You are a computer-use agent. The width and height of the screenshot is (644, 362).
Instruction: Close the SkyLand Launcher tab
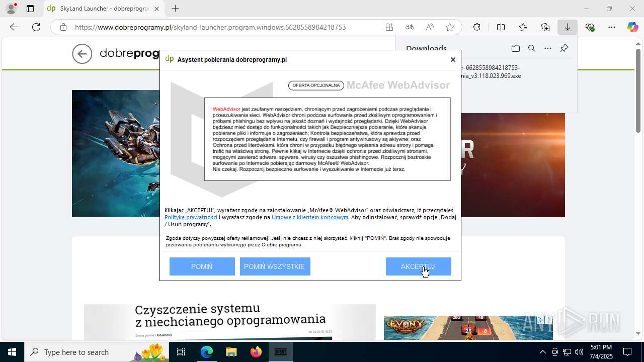pos(156,9)
